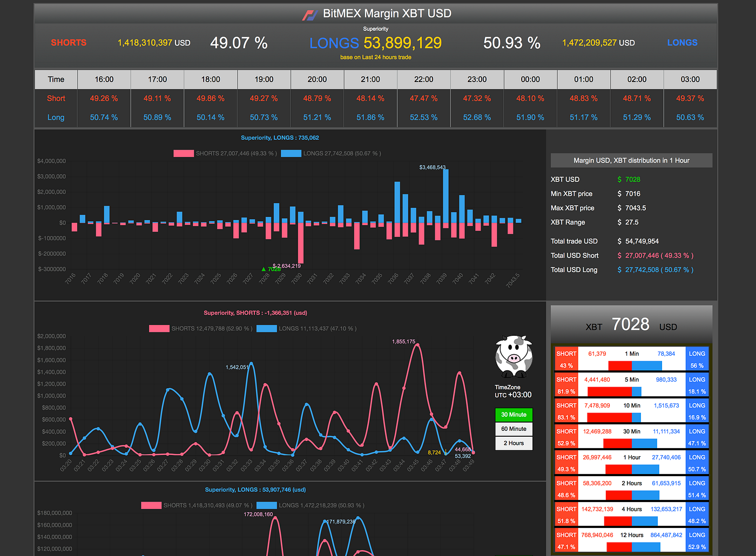Screen dimensions: 756x556
Task: Click LONG 56 % box in 1 Min row
Action: click(x=697, y=360)
